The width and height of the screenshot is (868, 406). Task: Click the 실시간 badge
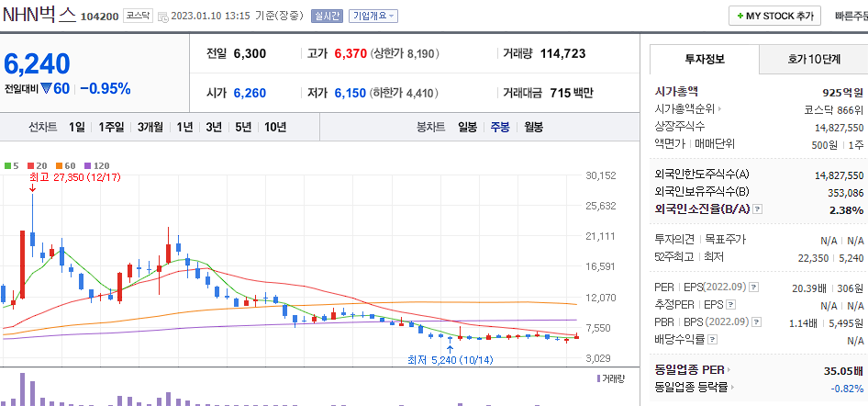328,16
